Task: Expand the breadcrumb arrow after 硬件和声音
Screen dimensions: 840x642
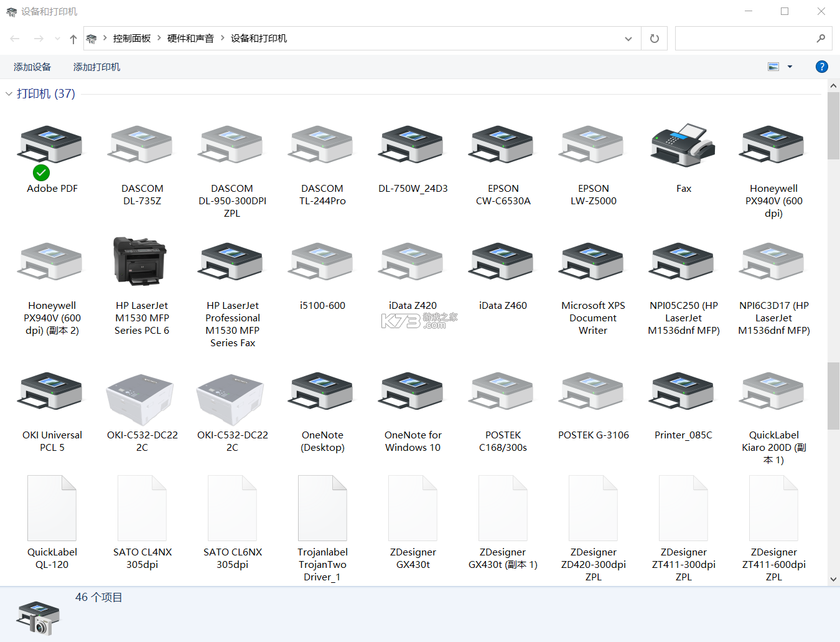Action: click(x=223, y=38)
